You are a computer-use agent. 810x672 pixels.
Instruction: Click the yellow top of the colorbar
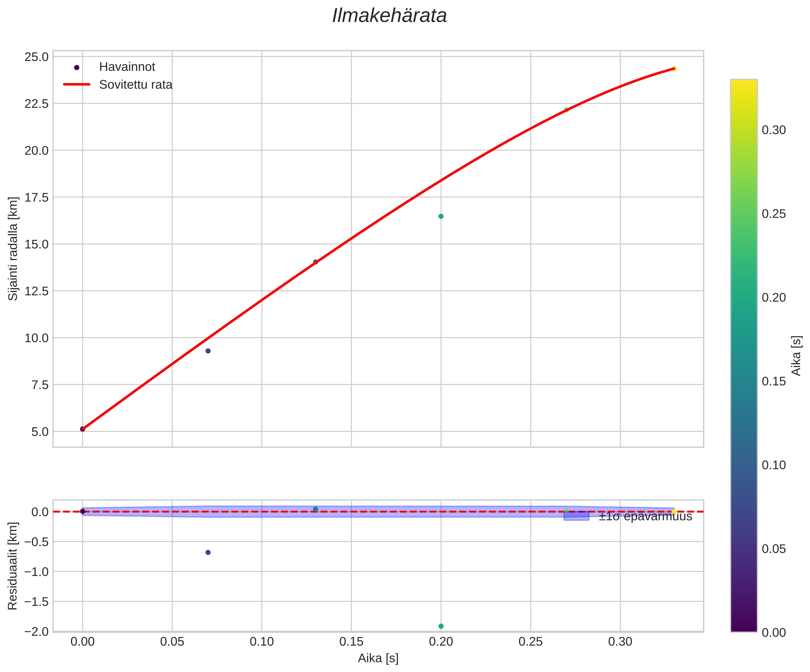[744, 86]
